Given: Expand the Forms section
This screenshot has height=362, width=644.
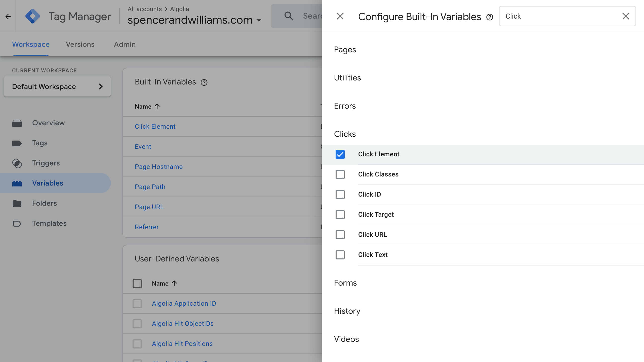Looking at the screenshot, I should point(345,283).
